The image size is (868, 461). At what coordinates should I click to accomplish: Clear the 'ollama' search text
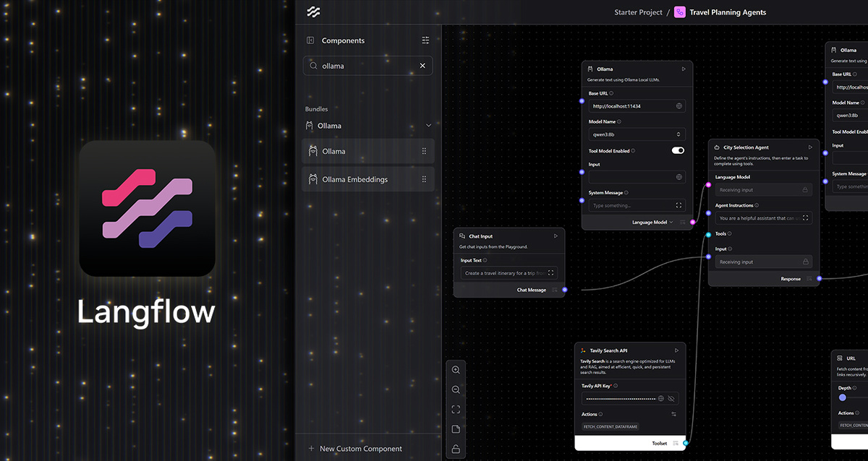(423, 66)
